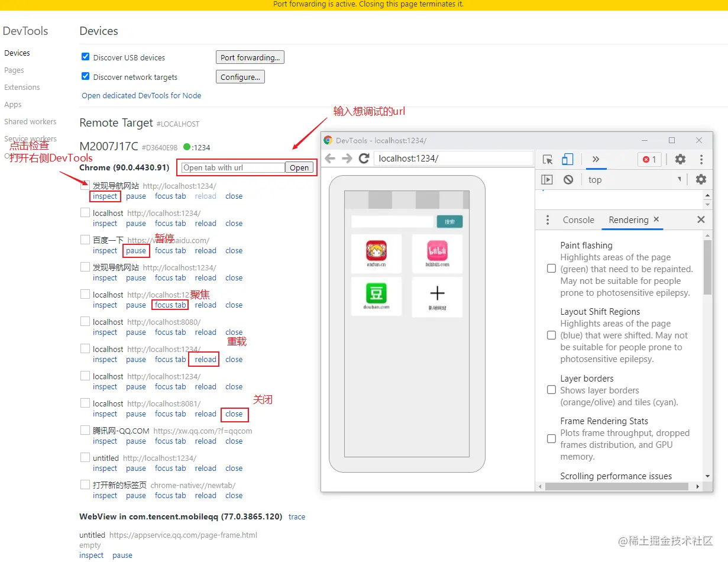The image size is (728, 562).
Task: Focus the Open tab with url field
Action: (234, 167)
